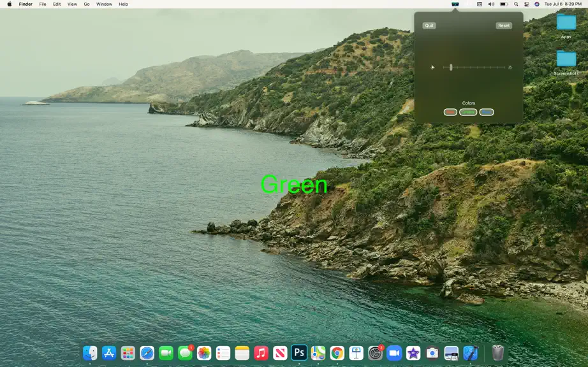This screenshot has height=367, width=588.
Task: Open System Preferences from the Dock
Action: 376,353
